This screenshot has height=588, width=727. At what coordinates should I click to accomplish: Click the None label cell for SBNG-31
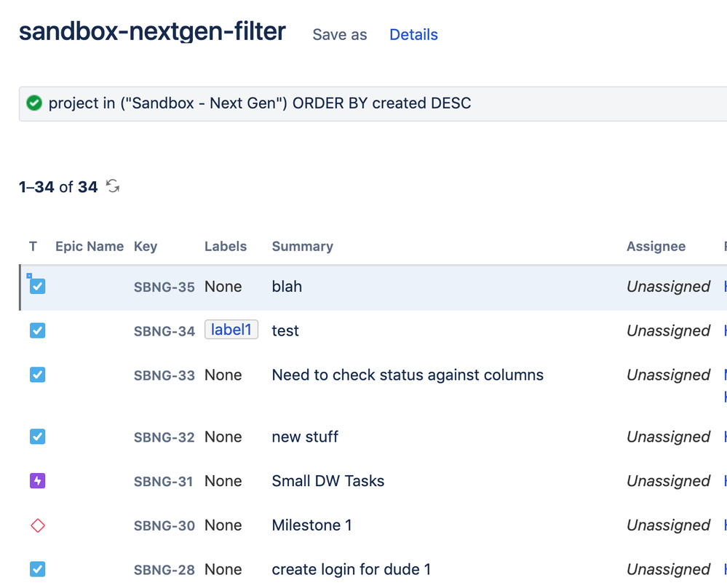tap(223, 481)
